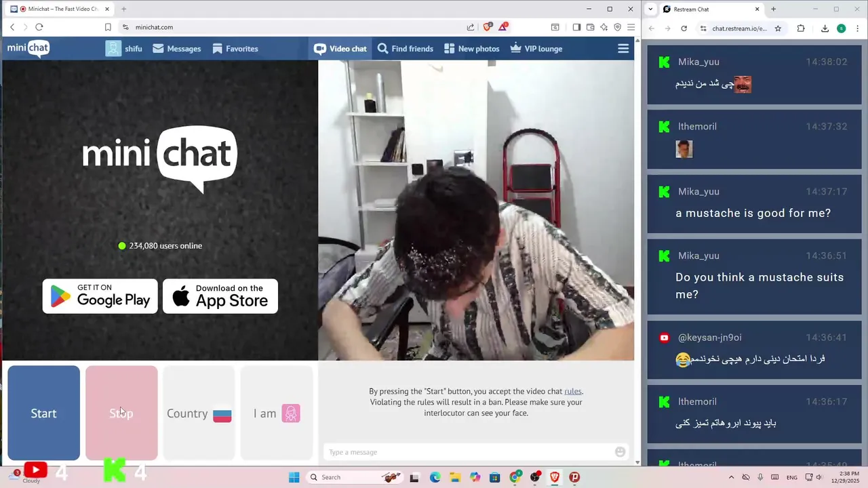868x488 pixels.
Task: Open the Country selector
Action: tap(199, 413)
